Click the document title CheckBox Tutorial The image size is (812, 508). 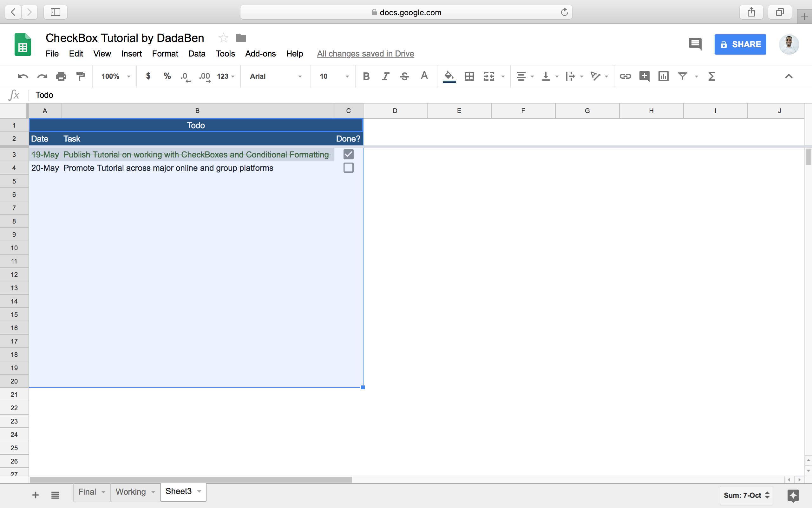pos(125,38)
